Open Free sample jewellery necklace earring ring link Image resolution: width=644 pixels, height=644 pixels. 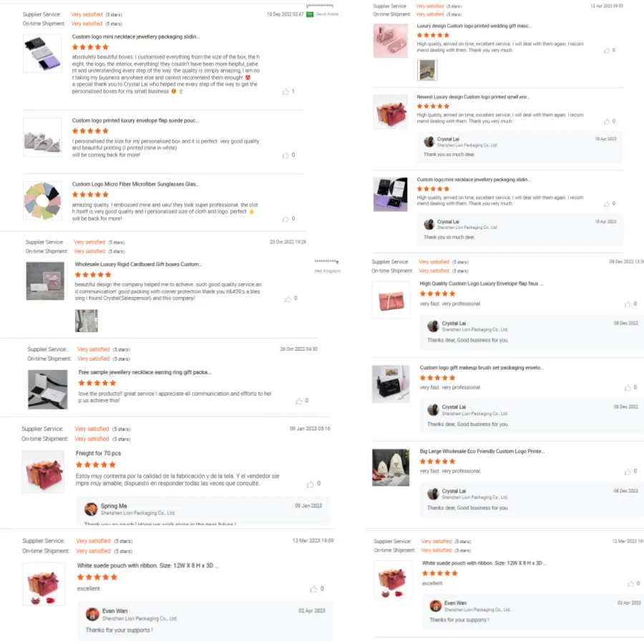tap(145, 373)
